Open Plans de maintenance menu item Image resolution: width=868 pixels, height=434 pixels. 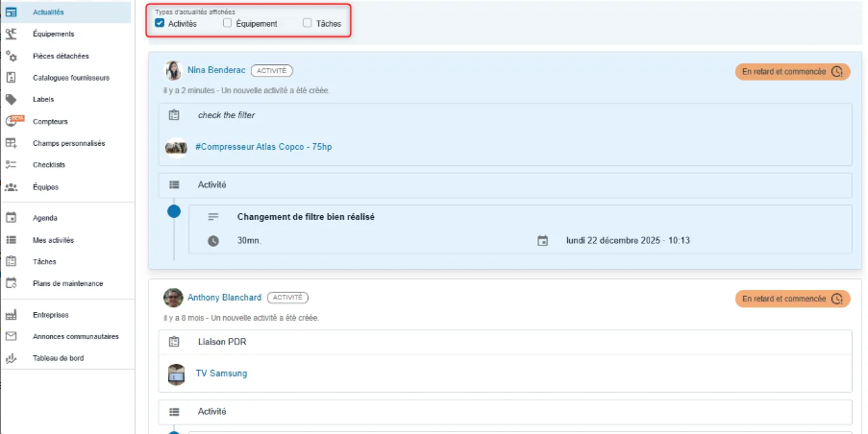click(67, 283)
